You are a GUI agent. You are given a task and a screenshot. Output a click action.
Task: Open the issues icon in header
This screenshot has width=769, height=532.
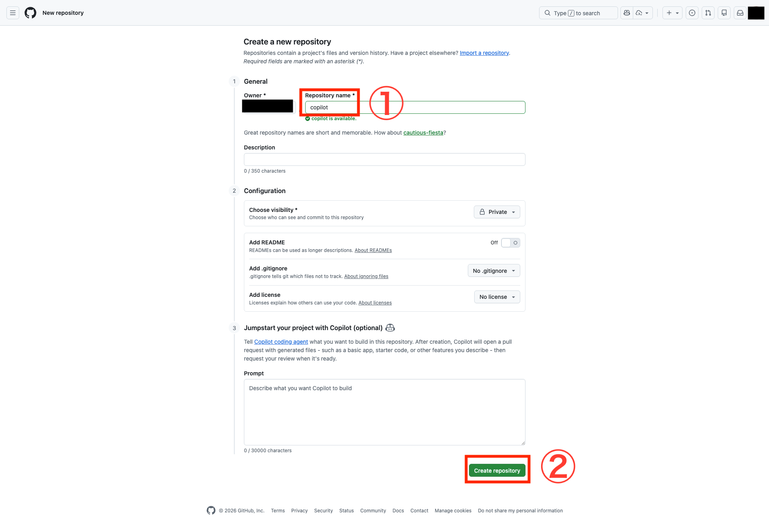pyautogui.click(x=692, y=13)
